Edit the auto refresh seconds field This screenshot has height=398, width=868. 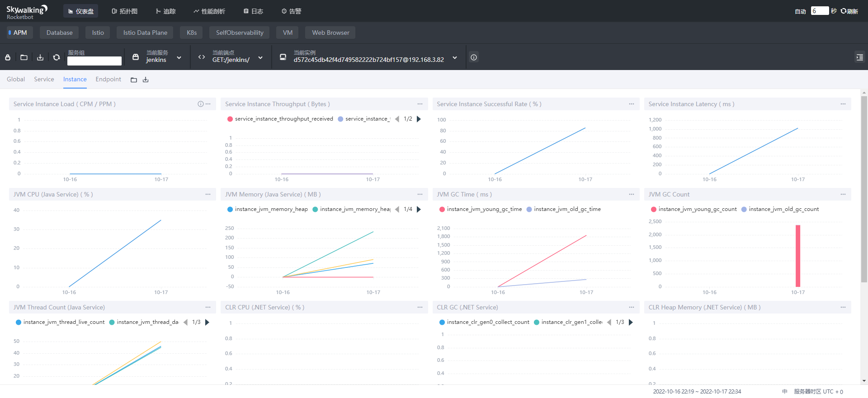pos(820,11)
